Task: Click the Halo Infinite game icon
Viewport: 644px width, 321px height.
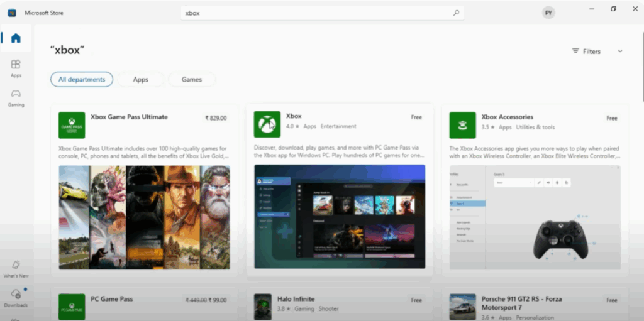Action: [263, 307]
